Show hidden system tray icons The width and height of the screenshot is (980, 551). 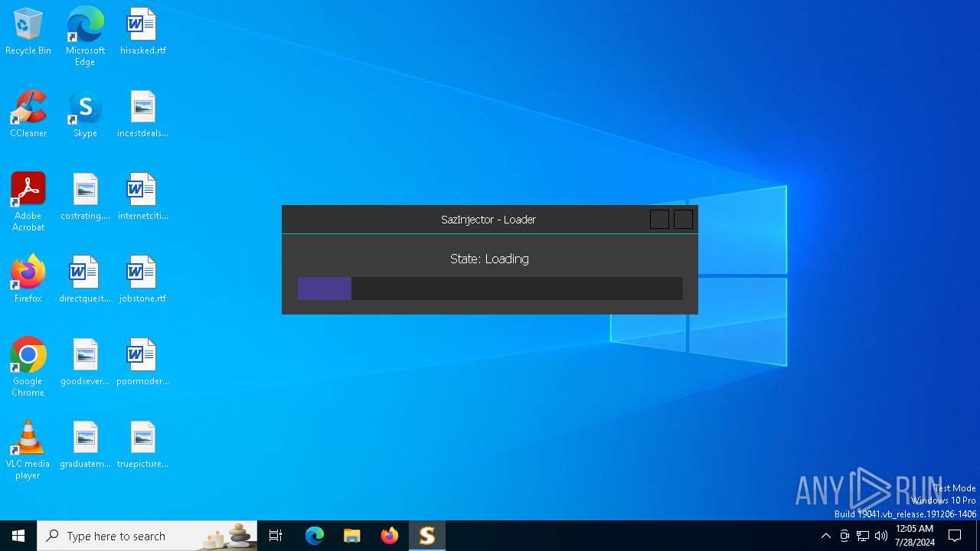point(826,536)
